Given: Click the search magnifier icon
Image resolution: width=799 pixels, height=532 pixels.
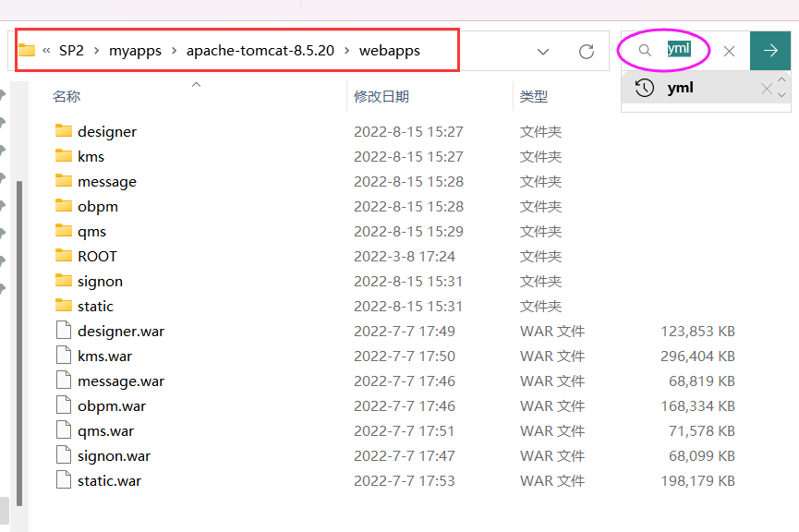Looking at the screenshot, I should 645,50.
